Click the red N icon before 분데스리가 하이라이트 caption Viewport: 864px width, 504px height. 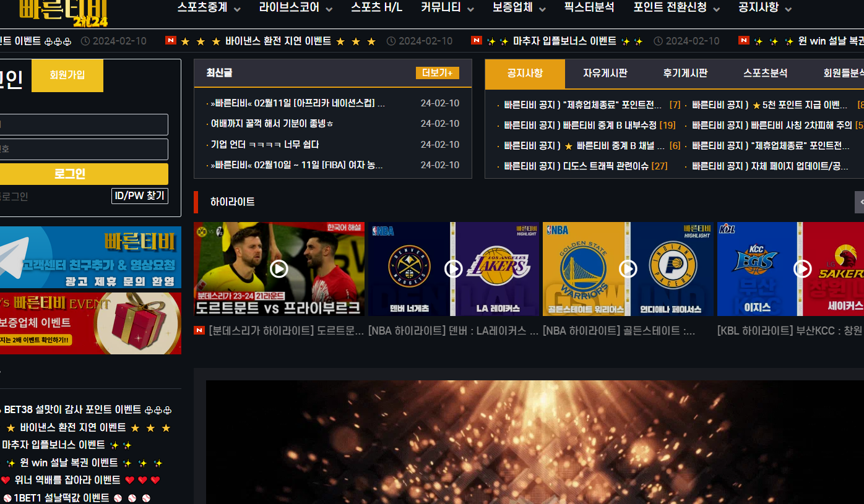[199, 331]
